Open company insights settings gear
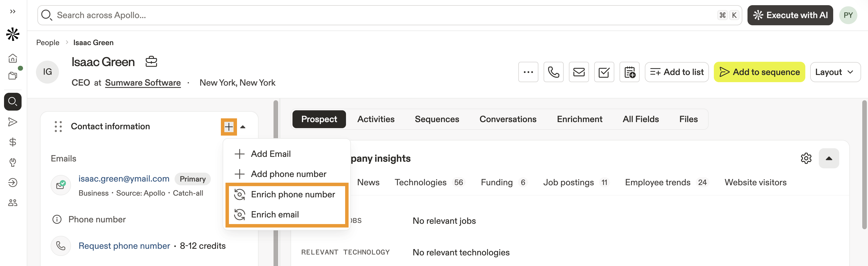The width and height of the screenshot is (868, 266). pyautogui.click(x=806, y=158)
